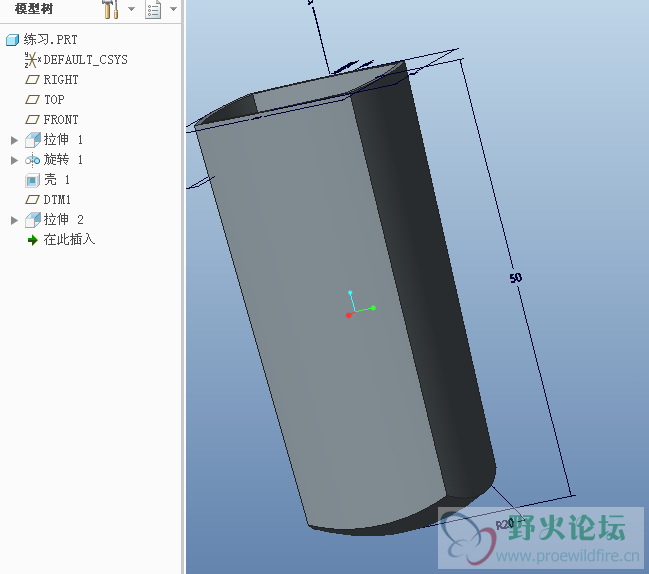Click the model's coordinate system origin

point(349,314)
